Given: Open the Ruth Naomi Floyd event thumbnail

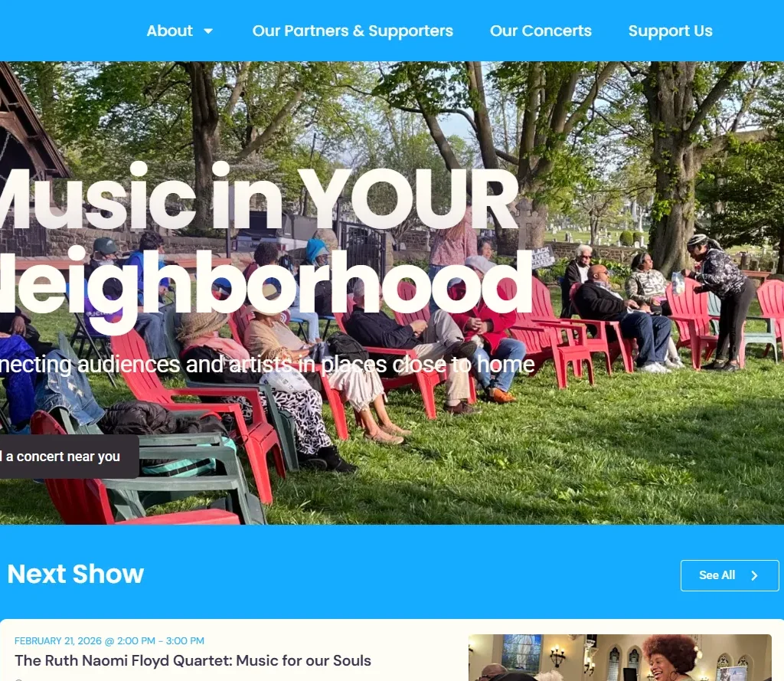Looking at the screenshot, I should (620, 657).
